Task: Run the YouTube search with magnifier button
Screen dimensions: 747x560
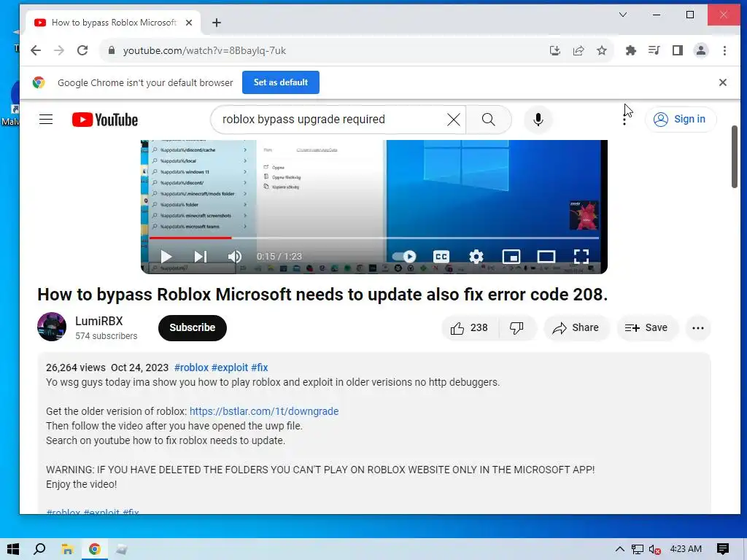Action: pos(488,120)
